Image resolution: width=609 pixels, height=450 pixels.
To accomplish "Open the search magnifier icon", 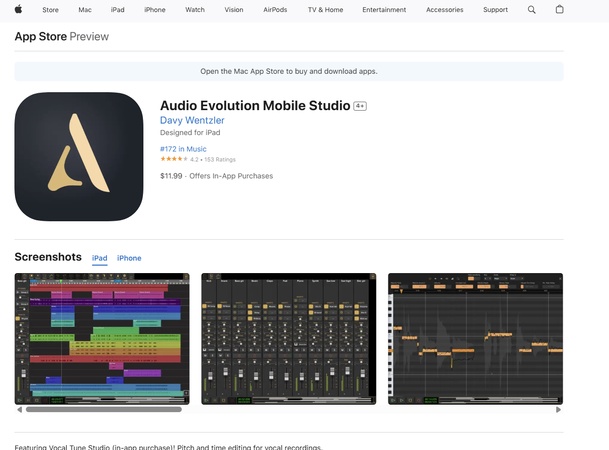I will click(532, 10).
